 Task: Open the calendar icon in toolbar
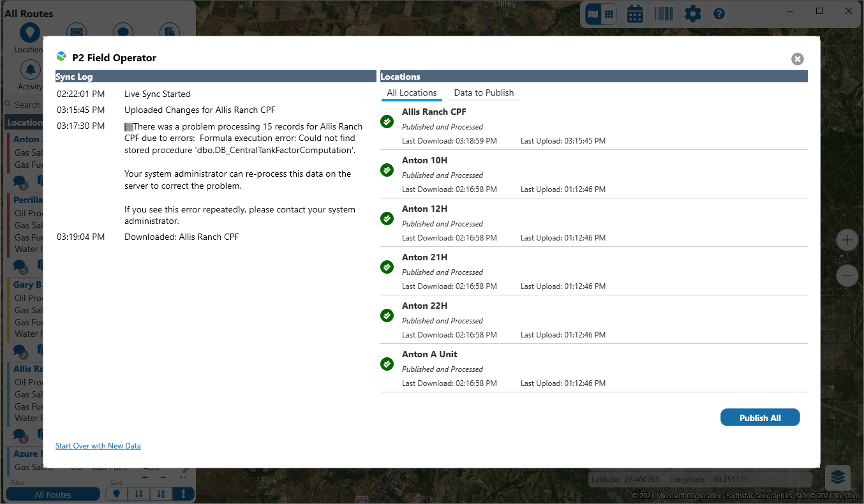click(x=634, y=13)
